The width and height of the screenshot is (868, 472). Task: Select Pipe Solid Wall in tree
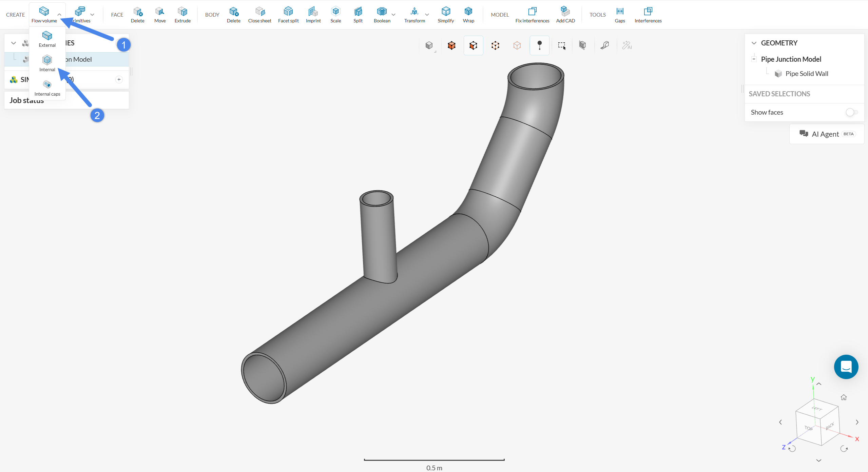807,74
